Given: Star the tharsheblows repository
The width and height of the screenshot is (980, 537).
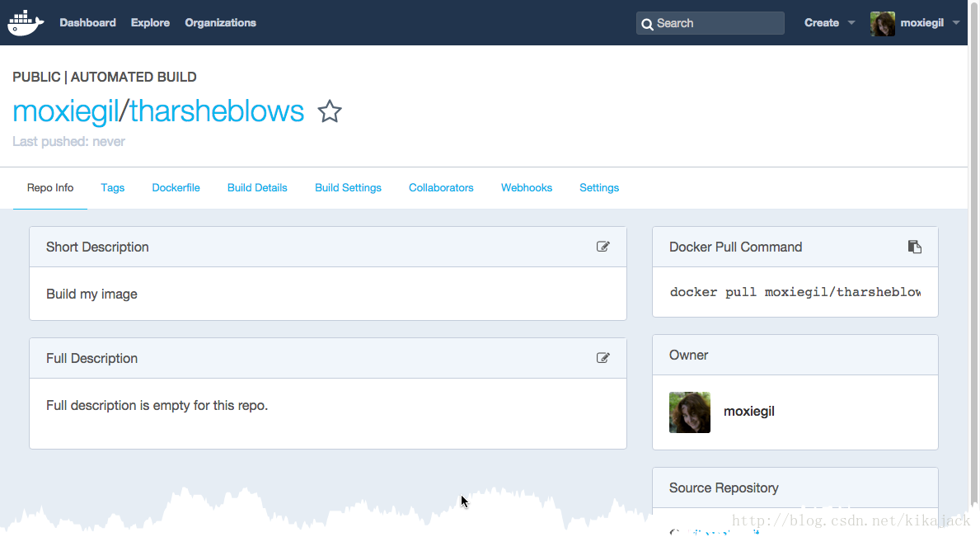Looking at the screenshot, I should pos(330,112).
